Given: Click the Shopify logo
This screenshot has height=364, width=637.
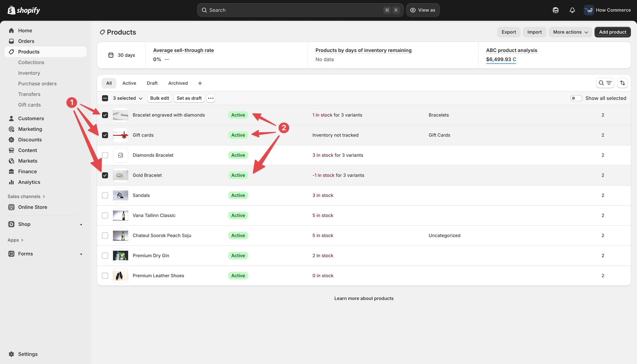Looking at the screenshot, I should pyautogui.click(x=24, y=10).
